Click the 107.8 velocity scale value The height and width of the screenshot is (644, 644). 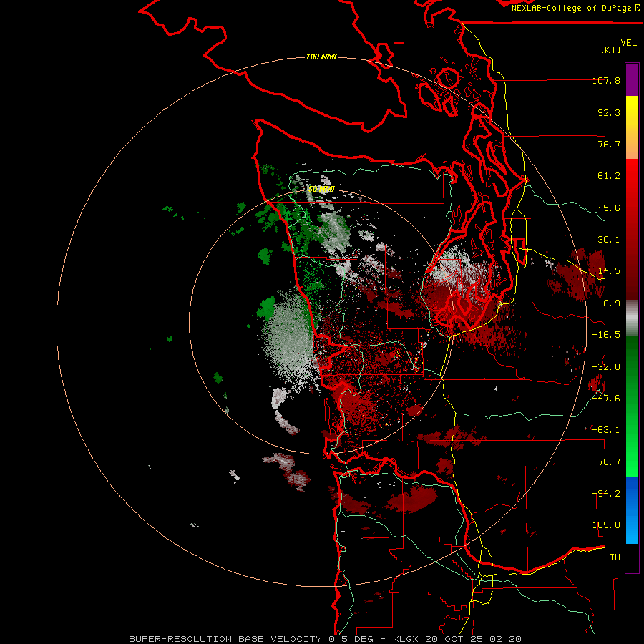pyautogui.click(x=606, y=80)
